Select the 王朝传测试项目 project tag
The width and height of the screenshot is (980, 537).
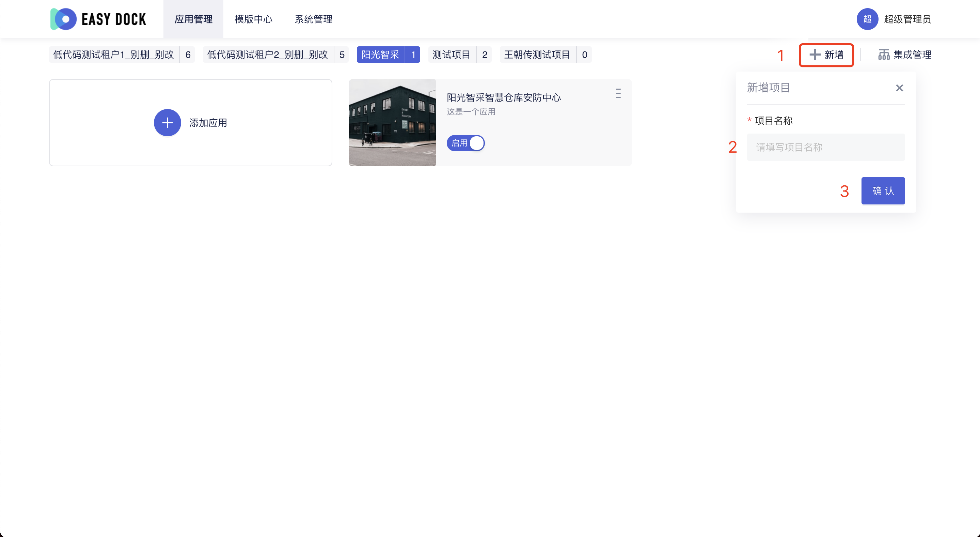(x=537, y=55)
